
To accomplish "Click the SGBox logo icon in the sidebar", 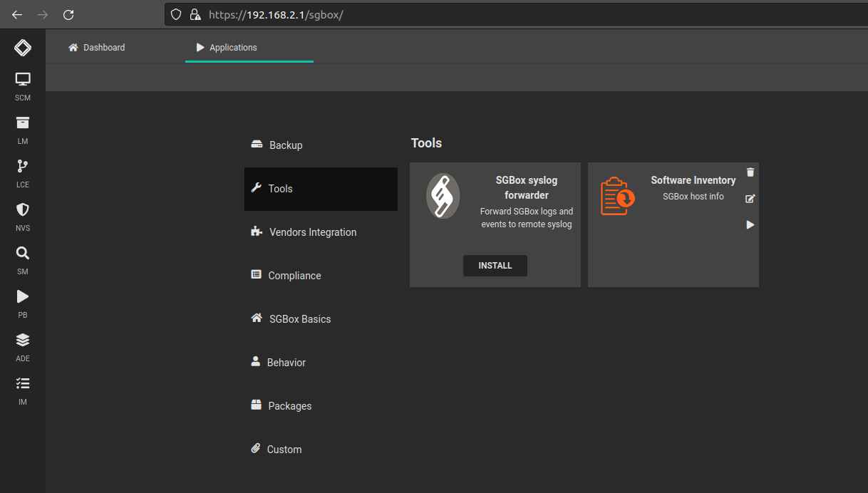I will point(22,48).
